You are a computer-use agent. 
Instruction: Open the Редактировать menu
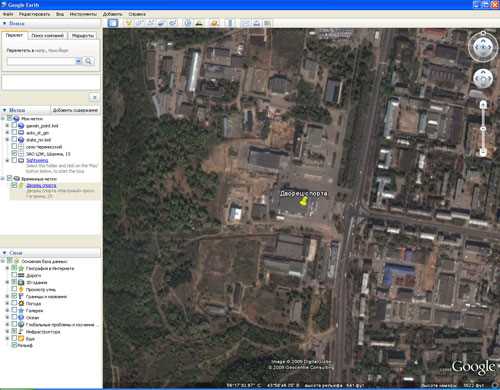[x=34, y=14]
